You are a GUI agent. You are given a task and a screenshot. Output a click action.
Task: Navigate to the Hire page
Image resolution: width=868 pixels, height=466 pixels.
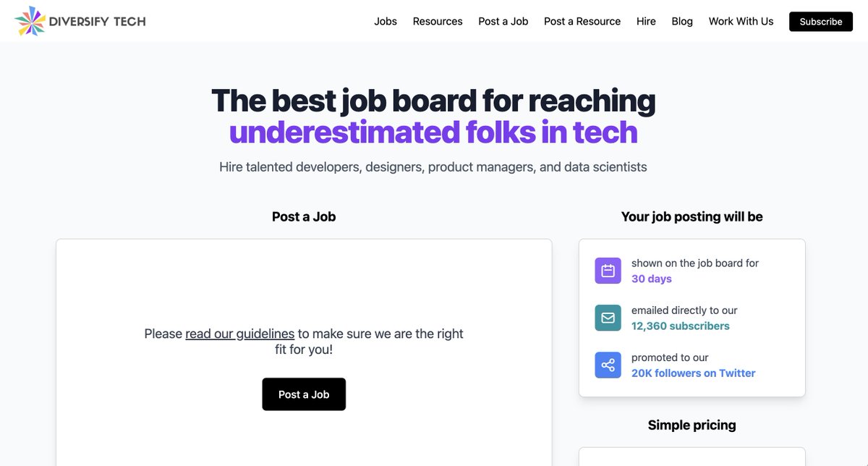646,22
